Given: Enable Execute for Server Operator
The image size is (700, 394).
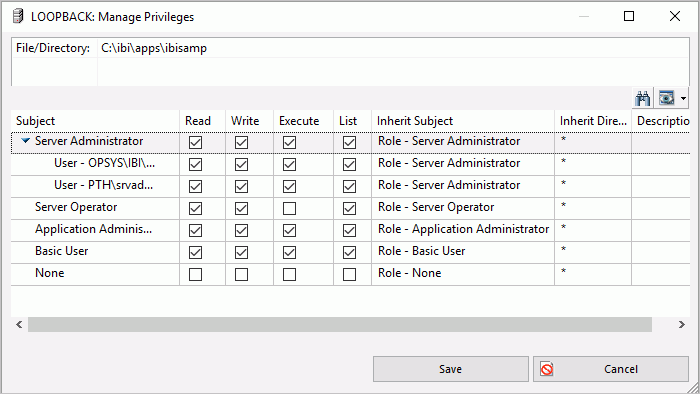Looking at the screenshot, I should pos(289,208).
